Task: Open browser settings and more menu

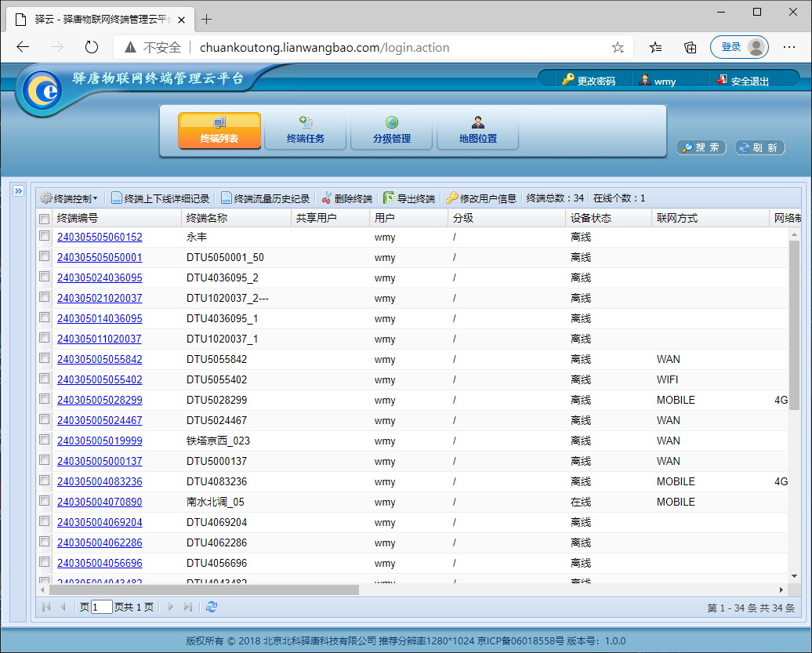Action: click(789, 47)
